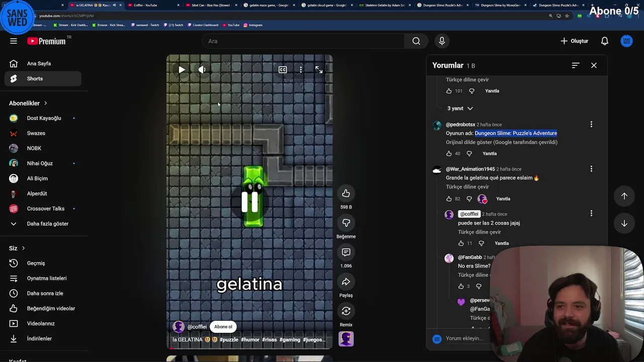Switch to Skeleton Gelatin browser tab
Viewport: 644px width, 362px height.
click(x=386, y=5)
